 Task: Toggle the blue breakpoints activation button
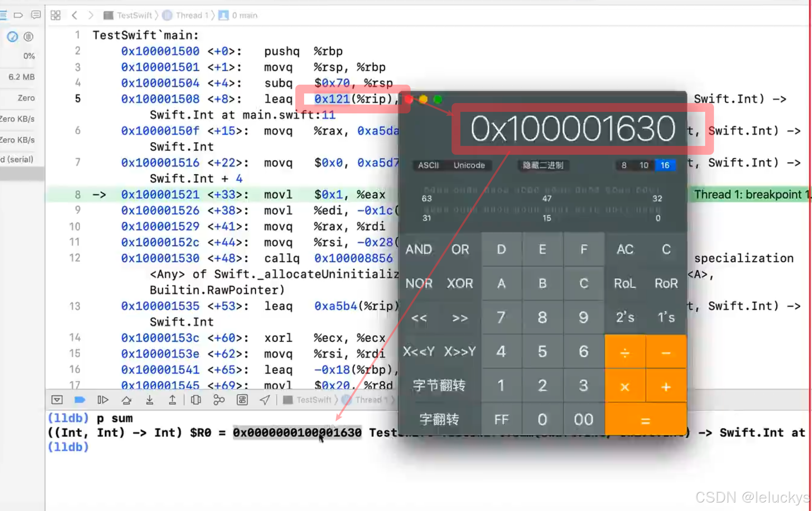[80, 400]
